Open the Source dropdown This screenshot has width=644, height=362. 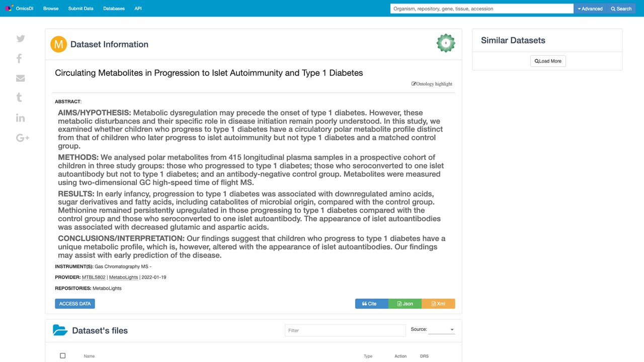click(441, 330)
